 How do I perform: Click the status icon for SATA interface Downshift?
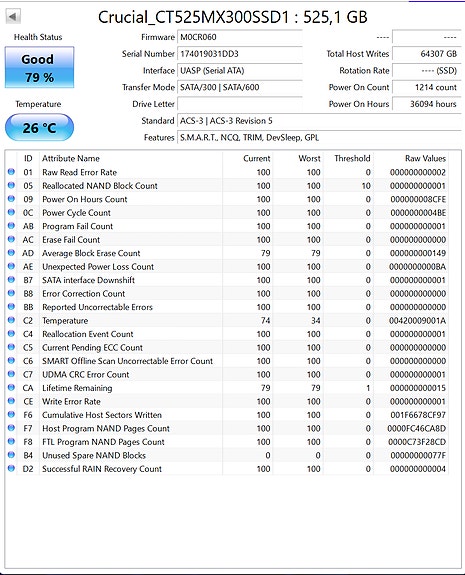coord(11,279)
